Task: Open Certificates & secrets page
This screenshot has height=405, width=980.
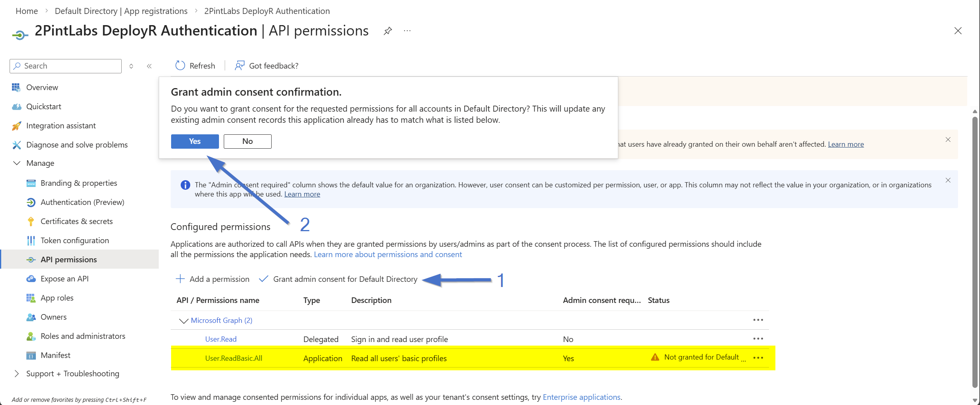Action: point(77,222)
